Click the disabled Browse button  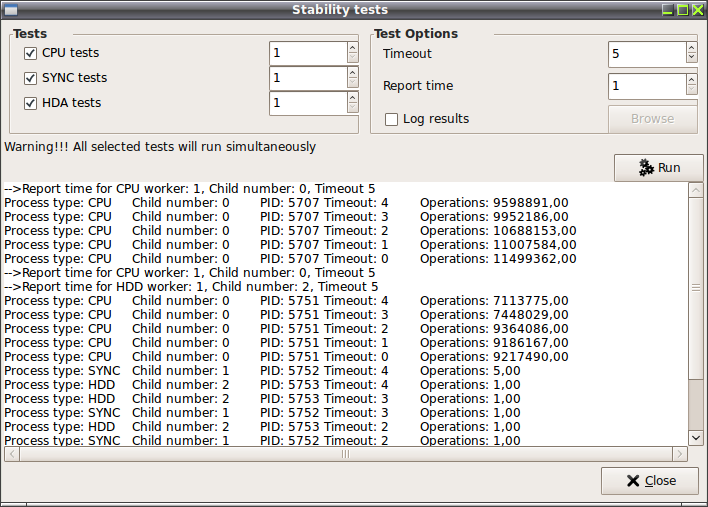click(653, 119)
